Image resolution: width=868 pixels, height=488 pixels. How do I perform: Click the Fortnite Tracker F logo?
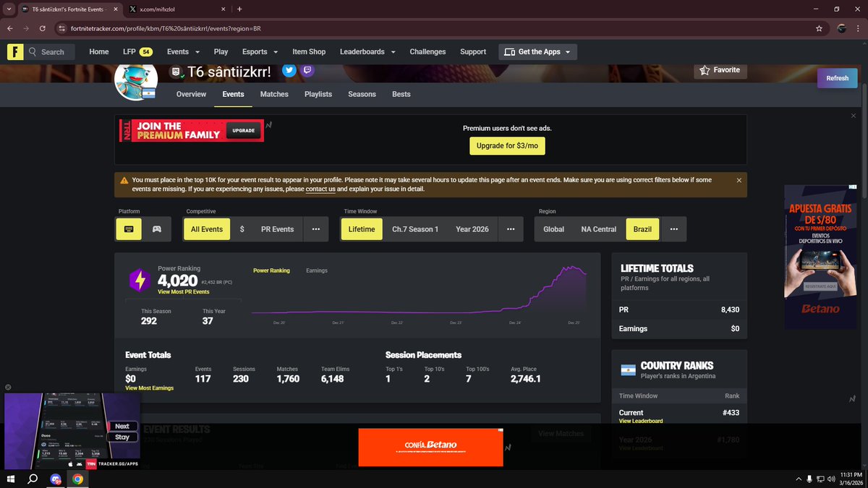tap(15, 52)
